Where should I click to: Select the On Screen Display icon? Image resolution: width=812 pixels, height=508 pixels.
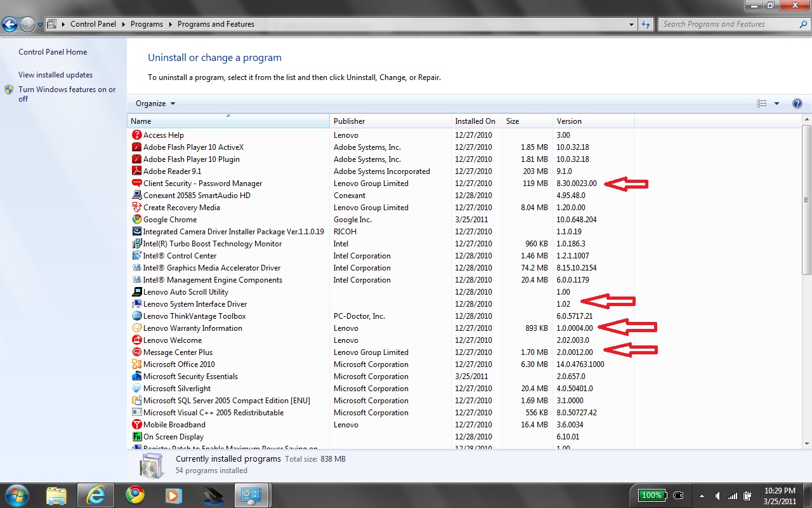pos(136,436)
